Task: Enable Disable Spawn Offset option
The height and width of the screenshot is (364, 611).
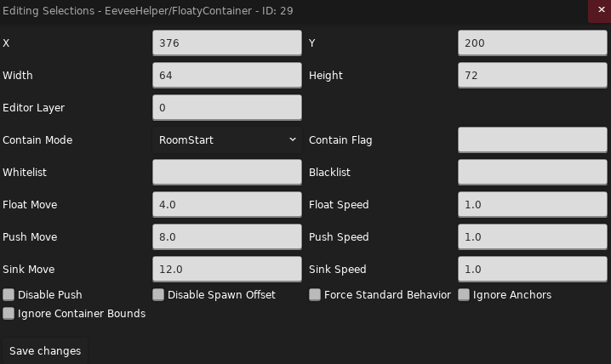Action: [158, 295]
